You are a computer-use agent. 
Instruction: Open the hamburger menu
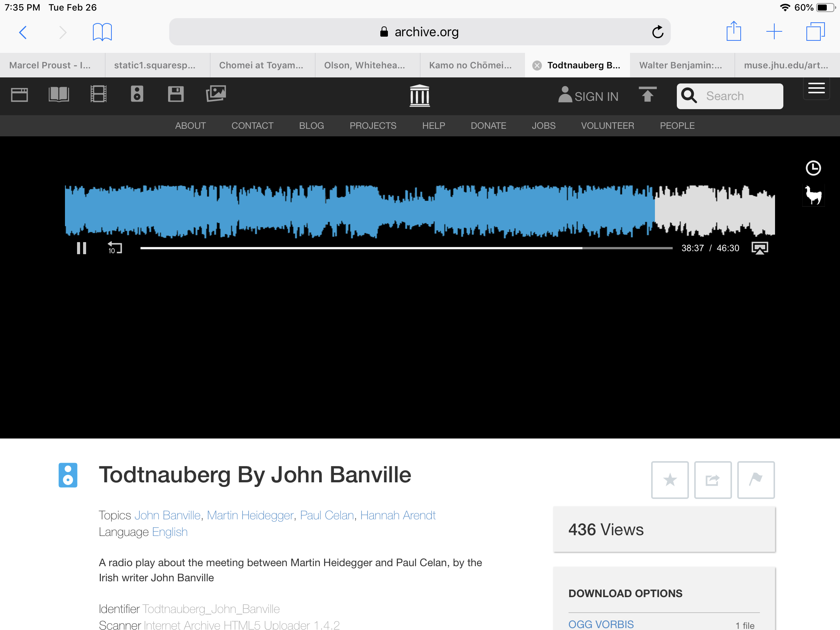(x=816, y=88)
